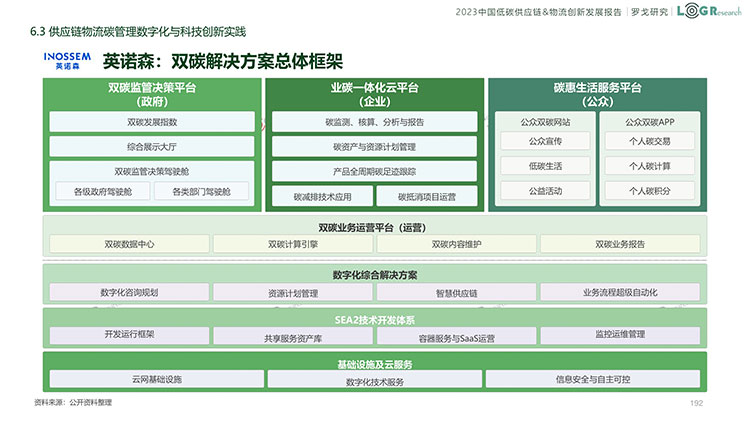750x422 pixels.
Task: Select the 双碳内容维护 box
Action: tap(456, 244)
